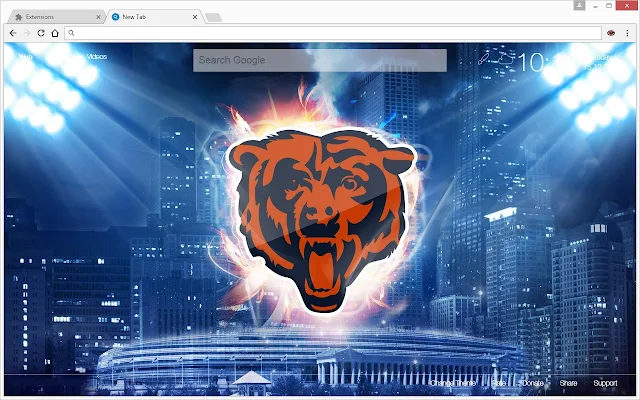This screenshot has width=640, height=400.
Task: Click the Search Google box
Action: click(320, 60)
